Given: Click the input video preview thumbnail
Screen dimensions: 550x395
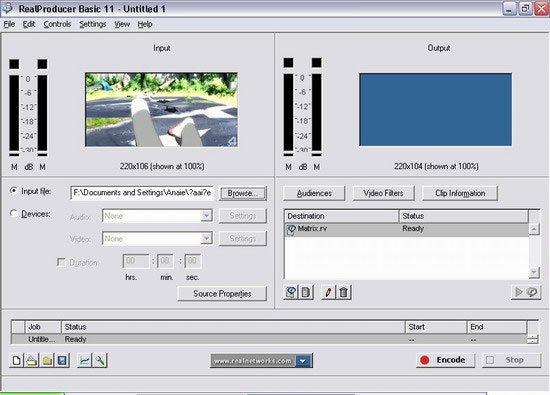Looking at the screenshot, I should (161, 109).
